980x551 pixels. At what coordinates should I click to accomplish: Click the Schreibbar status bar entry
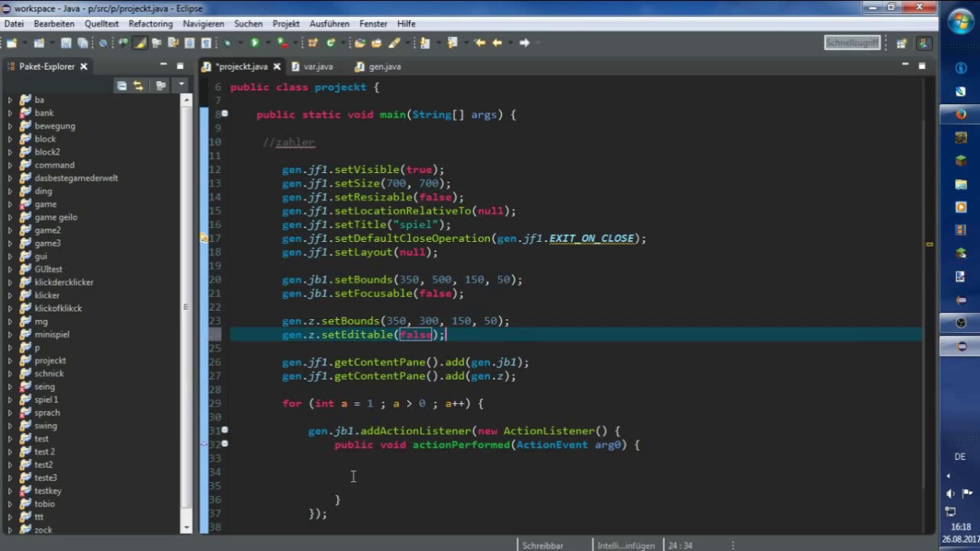543,546
